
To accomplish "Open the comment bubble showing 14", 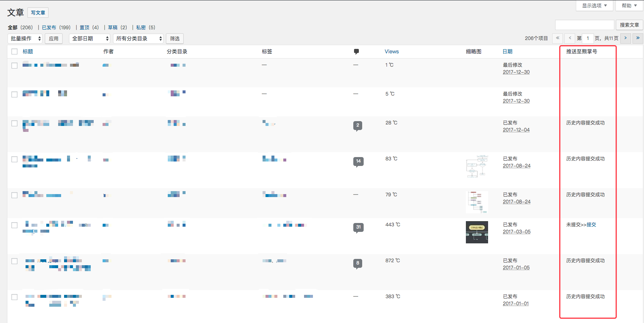I will [x=358, y=162].
